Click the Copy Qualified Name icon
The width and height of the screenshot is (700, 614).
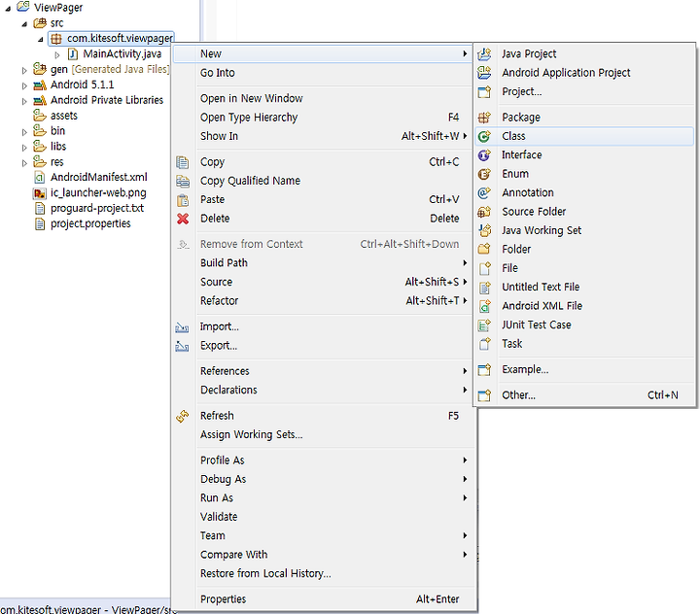[182, 181]
